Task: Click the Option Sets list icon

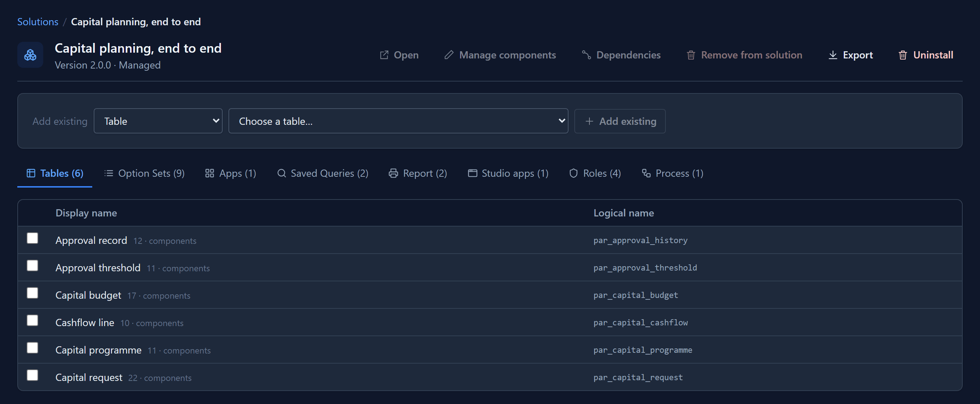Action: 109,173
